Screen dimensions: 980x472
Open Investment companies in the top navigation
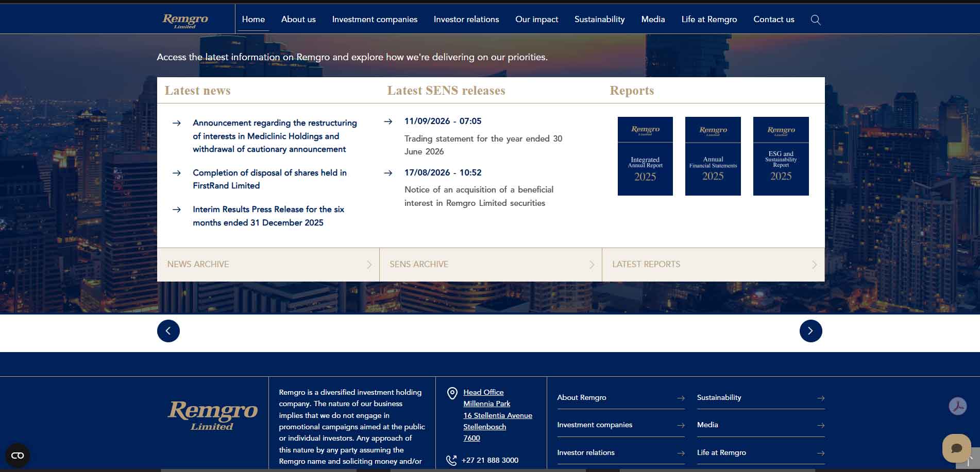[375, 20]
